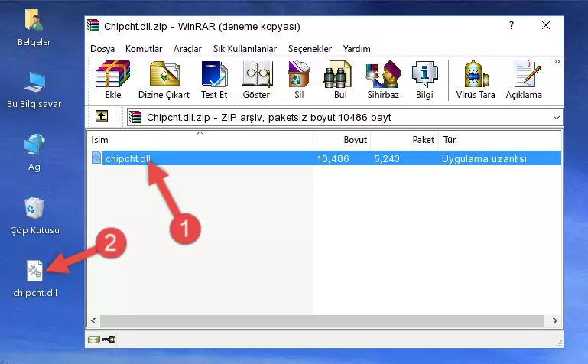This screenshot has width=588, height=364.
Task: Click the key icon in status bar
Action: [x=109, y=340]
